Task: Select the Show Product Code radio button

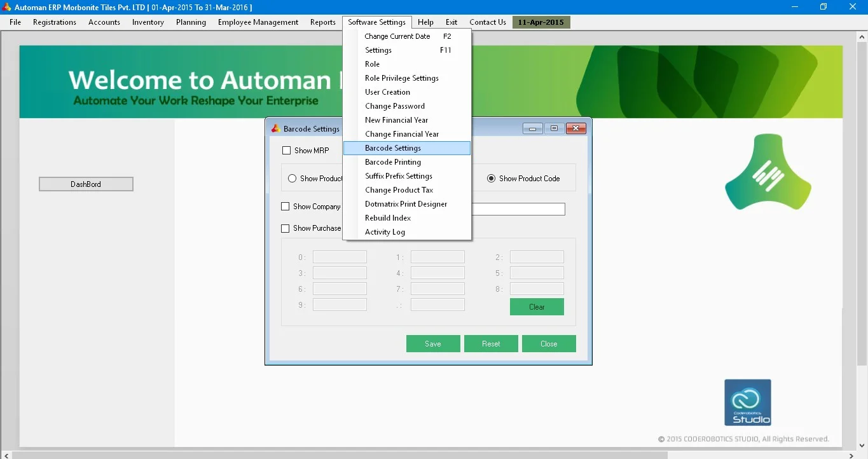Action: 491,179
